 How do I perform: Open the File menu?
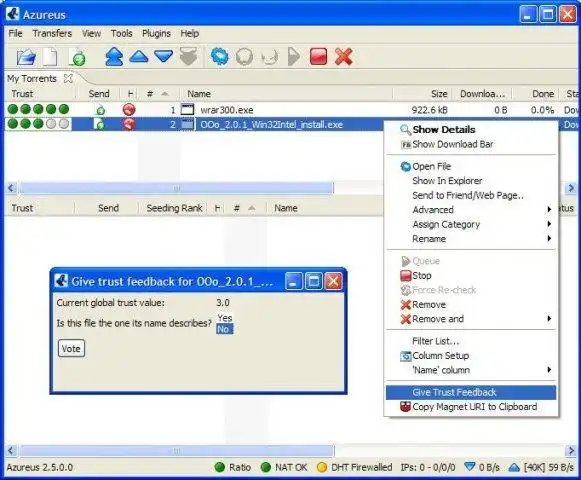(15, 33)
